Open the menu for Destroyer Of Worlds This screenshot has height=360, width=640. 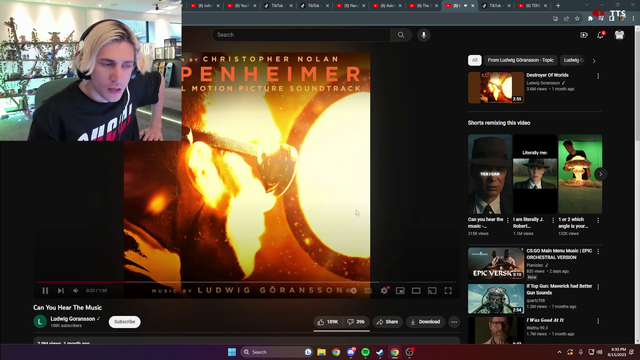tap(598, 76)
